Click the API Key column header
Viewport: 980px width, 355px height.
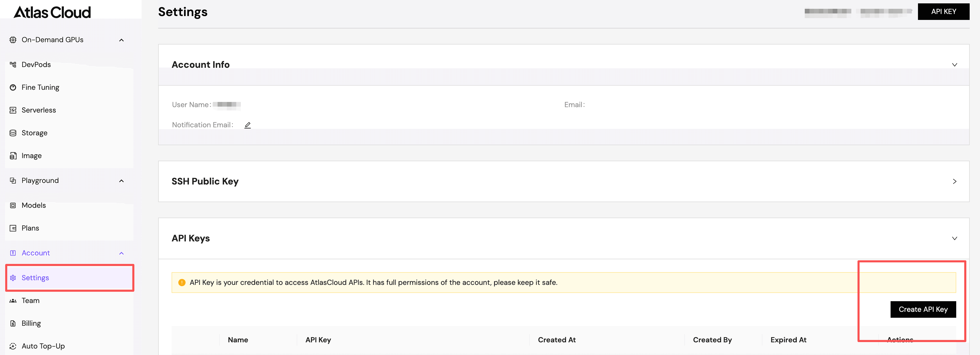[318, 340]
